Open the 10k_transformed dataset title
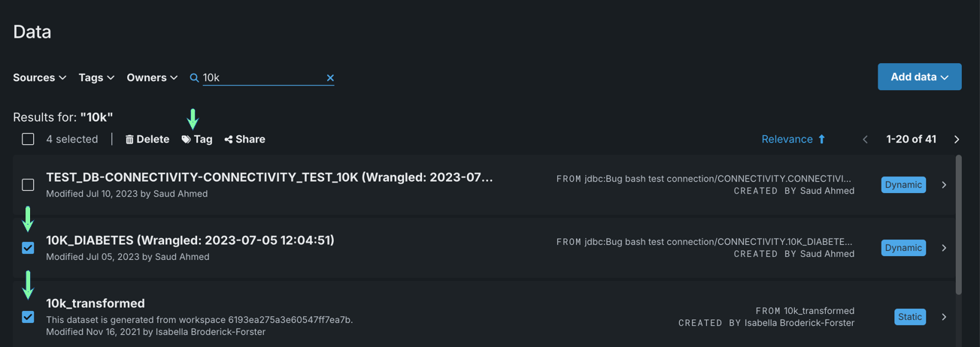Image resolution: width=980 pixels, height=347 pixels. (96, 303)
